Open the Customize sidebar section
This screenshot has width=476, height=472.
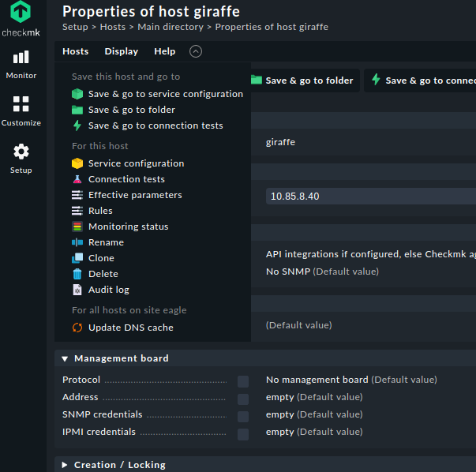tap(21, 111)
